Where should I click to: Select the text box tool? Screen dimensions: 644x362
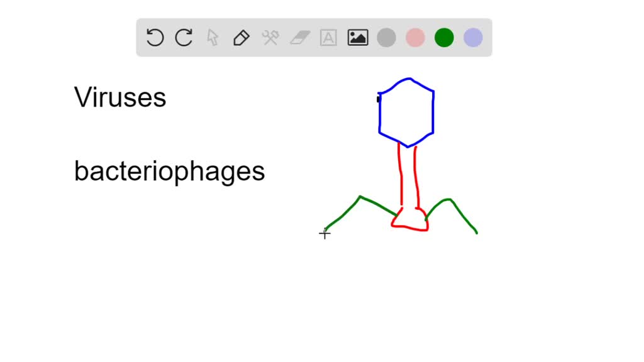328,38
